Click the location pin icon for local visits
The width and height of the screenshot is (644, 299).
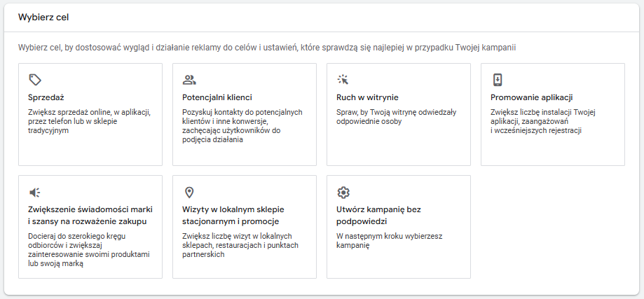pyautogui.click(x=189, y=192)
